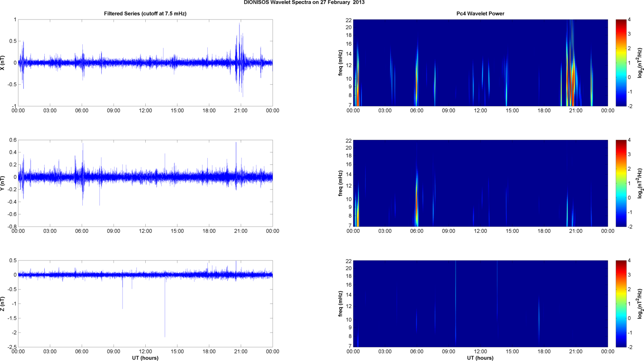The height and width of the screenshot is (361, 644).
Task: Click the 'freq (mHz)' label of the bottom spectrogram
Action: (340, 304)
